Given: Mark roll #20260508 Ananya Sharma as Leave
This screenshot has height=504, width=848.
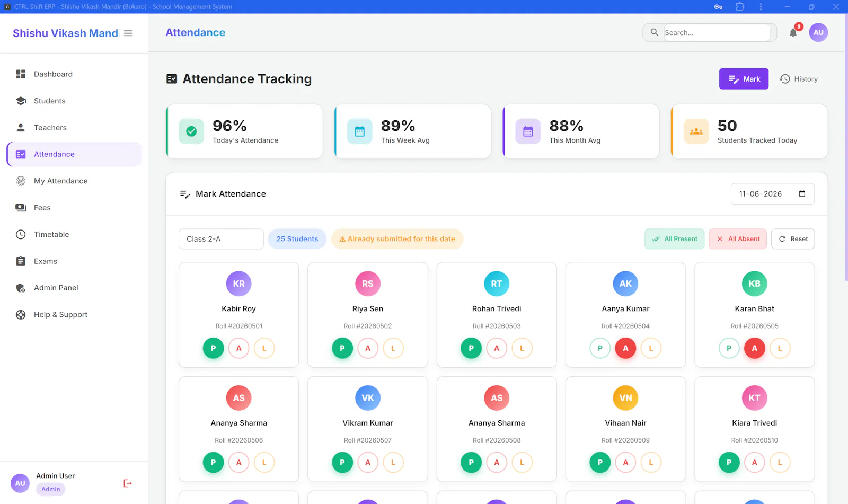Looking at the screenshot, I should coord(522,463).
